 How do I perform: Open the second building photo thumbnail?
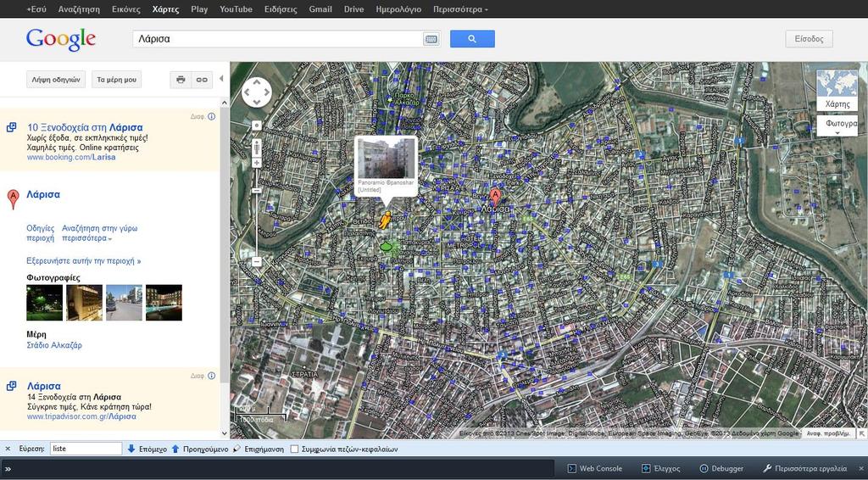click(84, 302)
